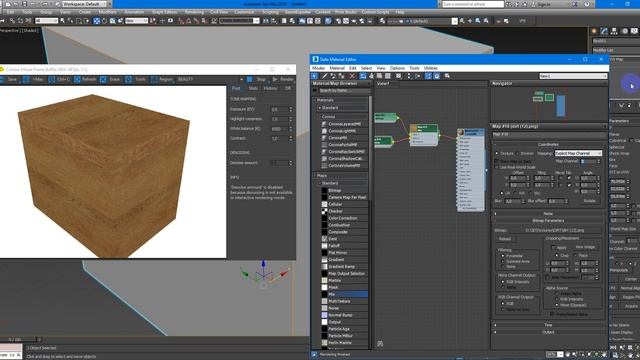
Task: Click the time slider showing 0 / 100
Action: (x=20, y=340)
